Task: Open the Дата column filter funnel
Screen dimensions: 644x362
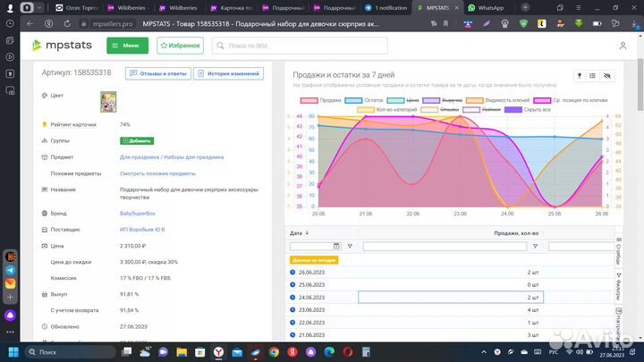Action: 350,247
